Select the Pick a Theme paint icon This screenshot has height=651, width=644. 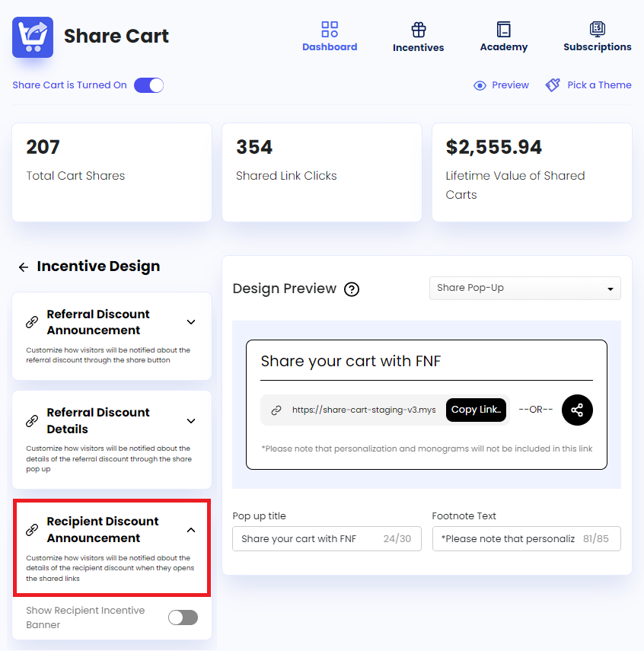click(x=552, y=85)
